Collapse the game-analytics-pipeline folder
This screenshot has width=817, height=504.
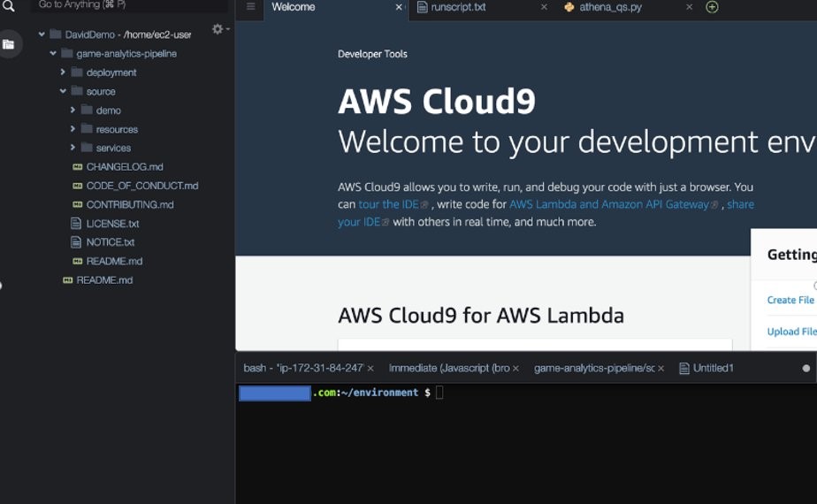click(53, 53)
